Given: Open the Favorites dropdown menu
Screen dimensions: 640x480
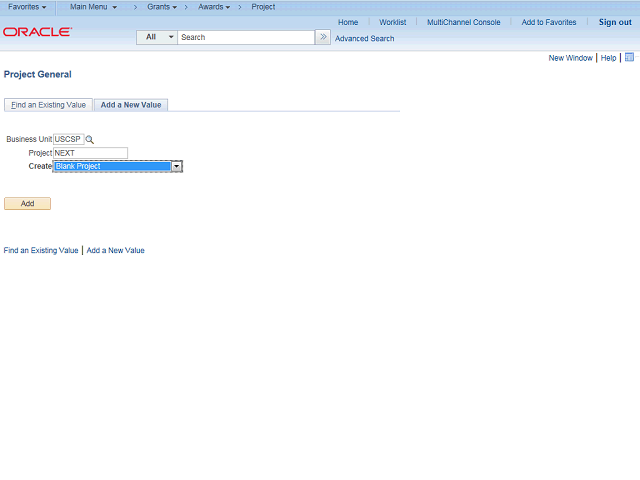Looking at the screenshot, I should [x=27, y=7].
